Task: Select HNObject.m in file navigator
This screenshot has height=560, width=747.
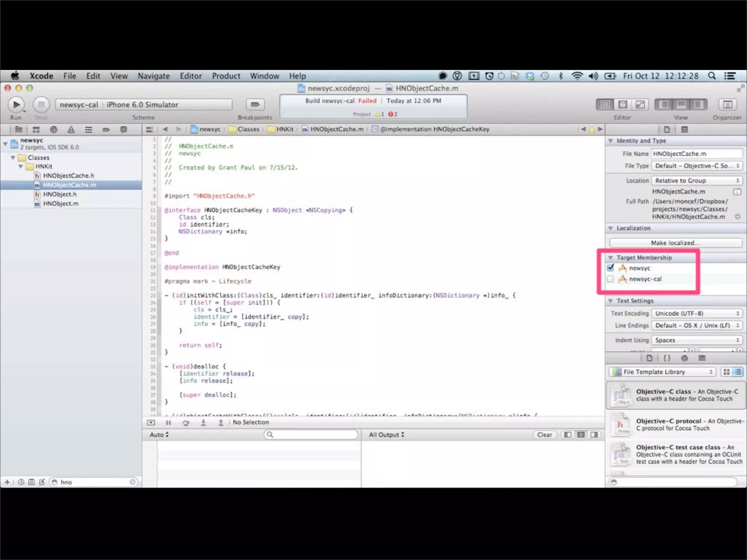Action: click(x=61, y=203)
